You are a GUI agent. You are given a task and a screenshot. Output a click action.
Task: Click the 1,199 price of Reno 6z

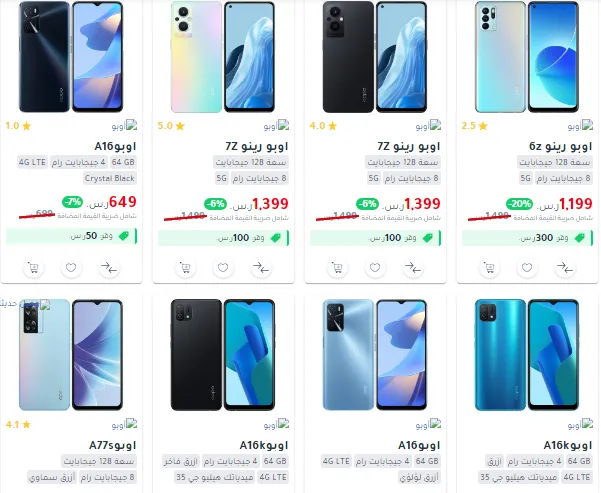(576, 204)
